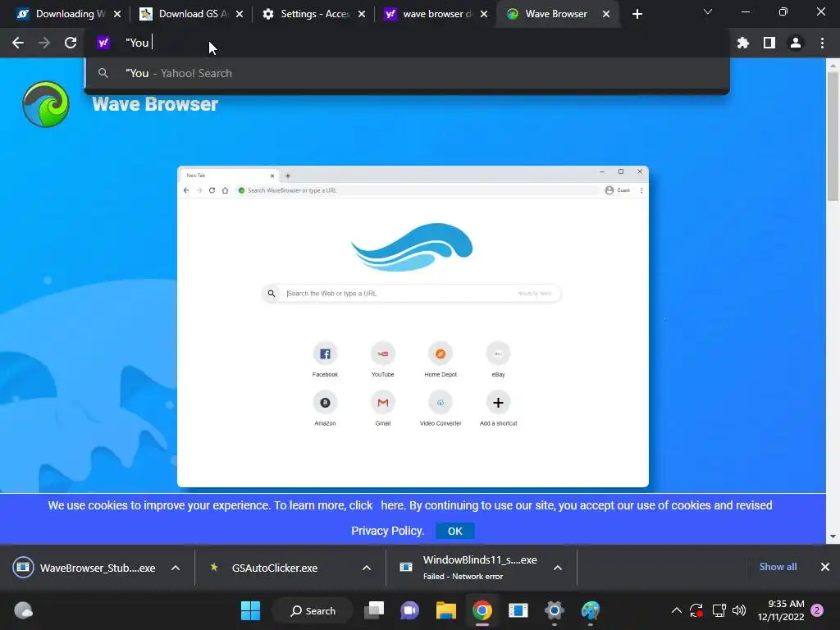Open Task View from the taskbar
Image resolution: width=840 pixels, height=630 pixels.
374,610
